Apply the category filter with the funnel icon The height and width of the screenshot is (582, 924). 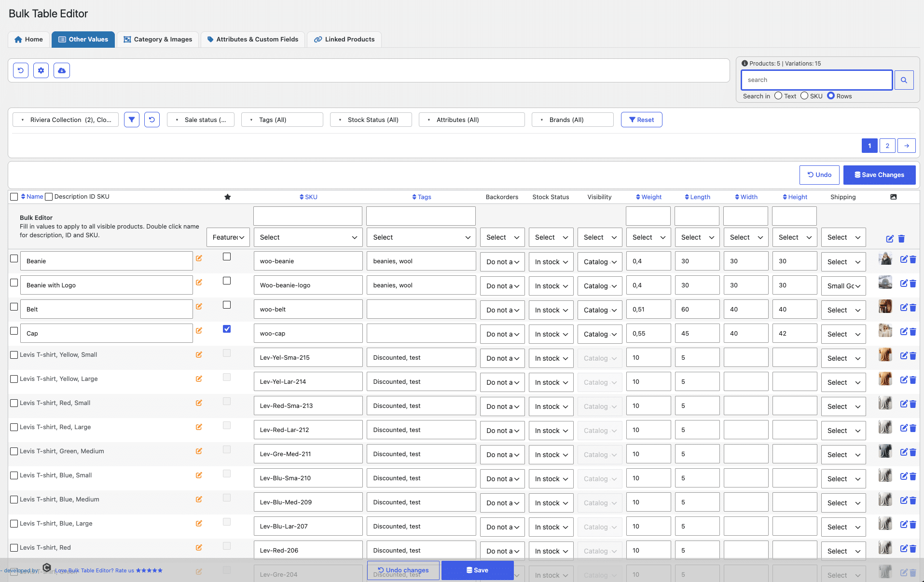coord(132,120)
